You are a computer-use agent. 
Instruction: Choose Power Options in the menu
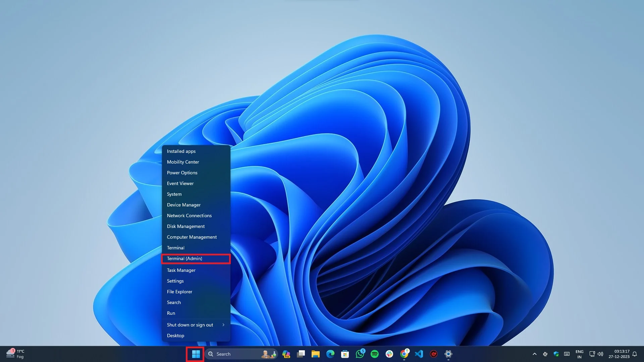click(x=196, y=173)
